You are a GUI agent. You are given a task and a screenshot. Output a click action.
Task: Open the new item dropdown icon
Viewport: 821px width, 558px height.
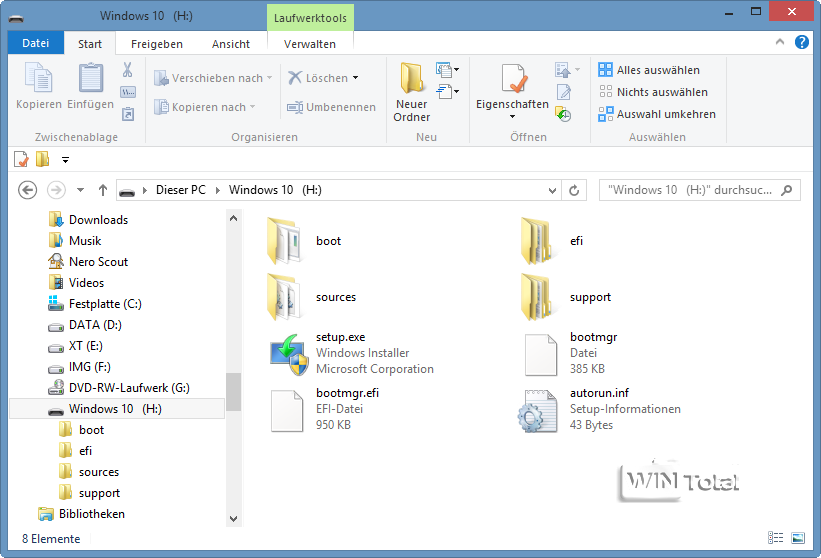(x=447, y=70)
